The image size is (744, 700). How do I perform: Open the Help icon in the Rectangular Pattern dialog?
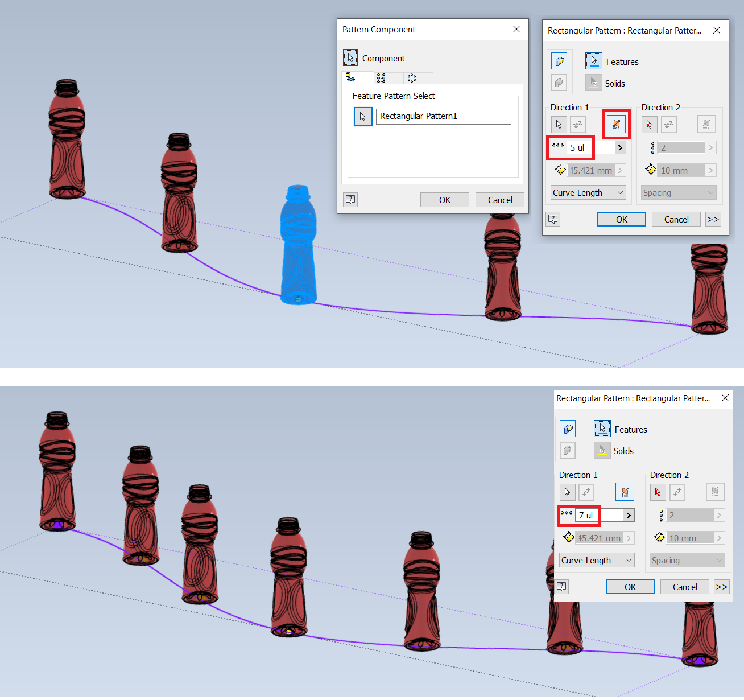coord(553,219)
